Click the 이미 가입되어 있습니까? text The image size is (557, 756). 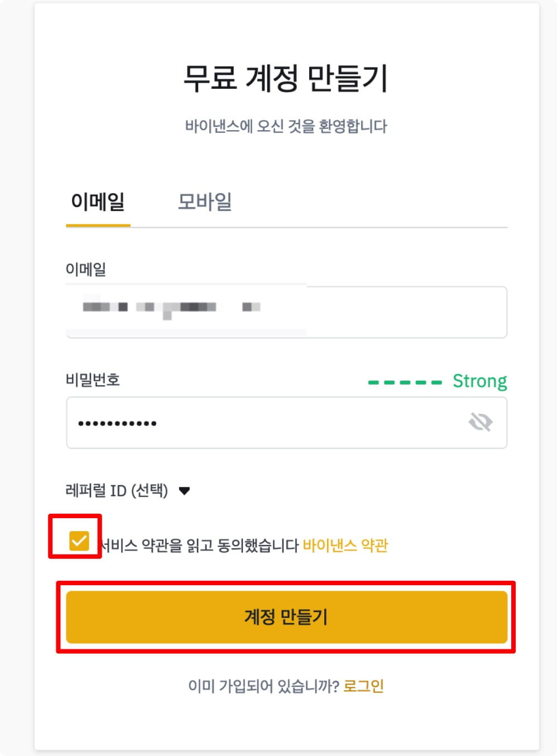(263, 686)
